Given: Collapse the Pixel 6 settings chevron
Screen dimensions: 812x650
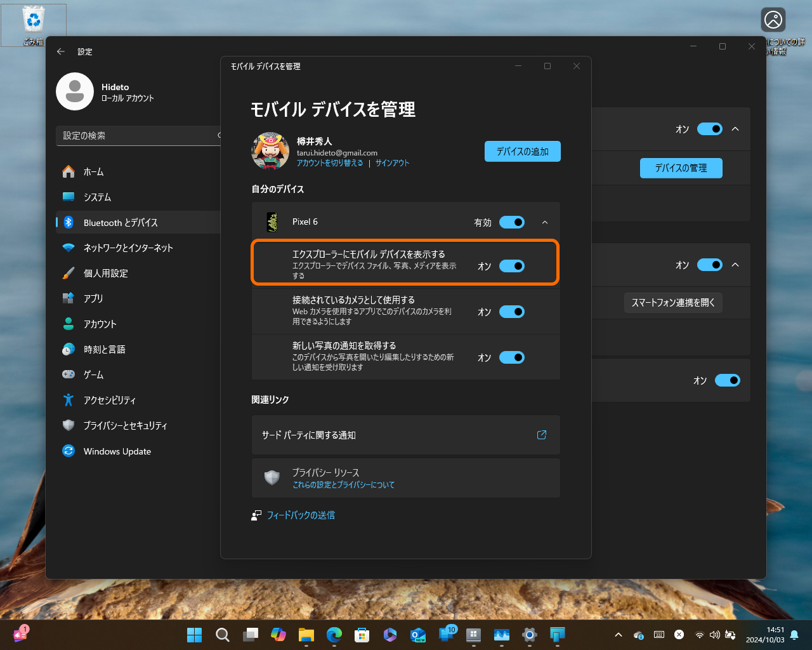Looking at the screenshot, I should tap(544, 222).
